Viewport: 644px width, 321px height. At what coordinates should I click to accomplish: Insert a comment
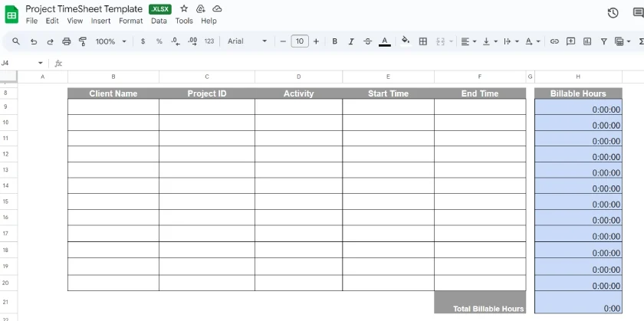click(570, 41)
